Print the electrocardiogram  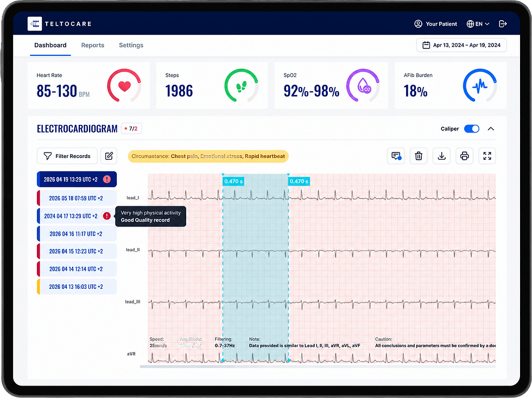coord(464,156)
